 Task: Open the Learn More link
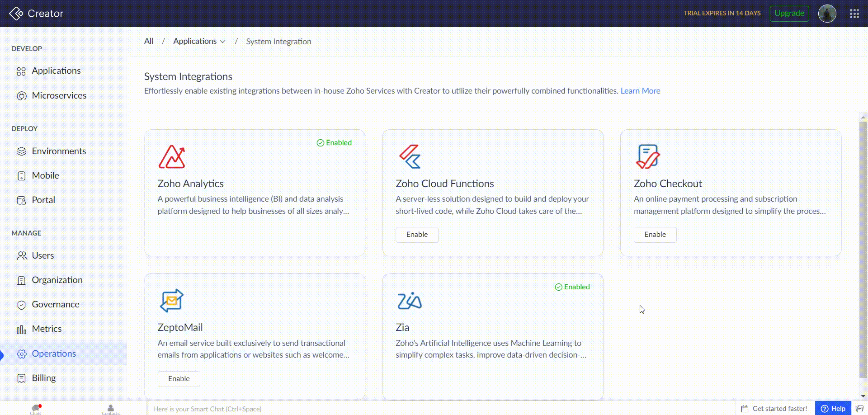click(x=640, y=91)
